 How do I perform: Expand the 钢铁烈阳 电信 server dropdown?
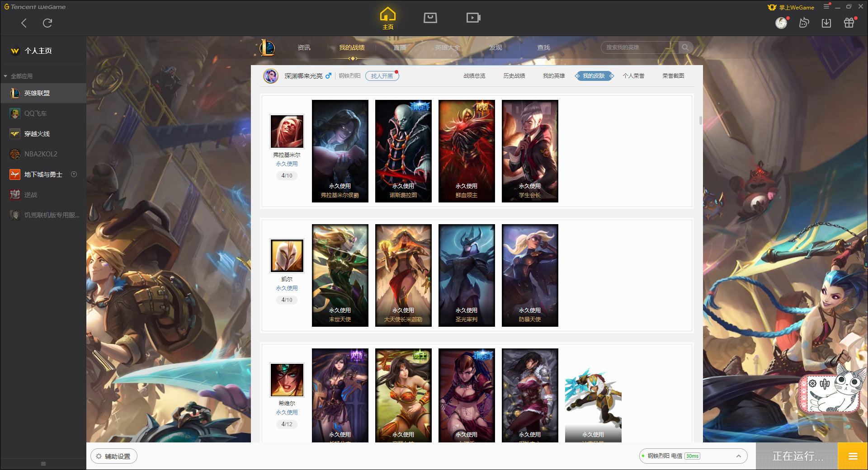pos(693,456)
